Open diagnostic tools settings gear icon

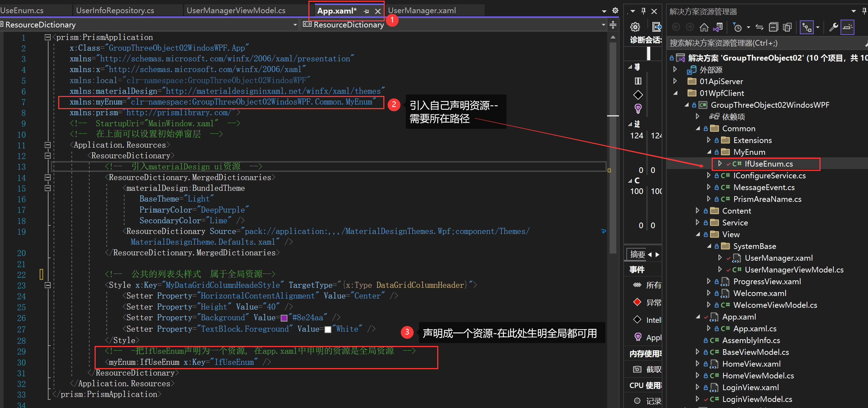pyautogui.click(x=635, y=27)
